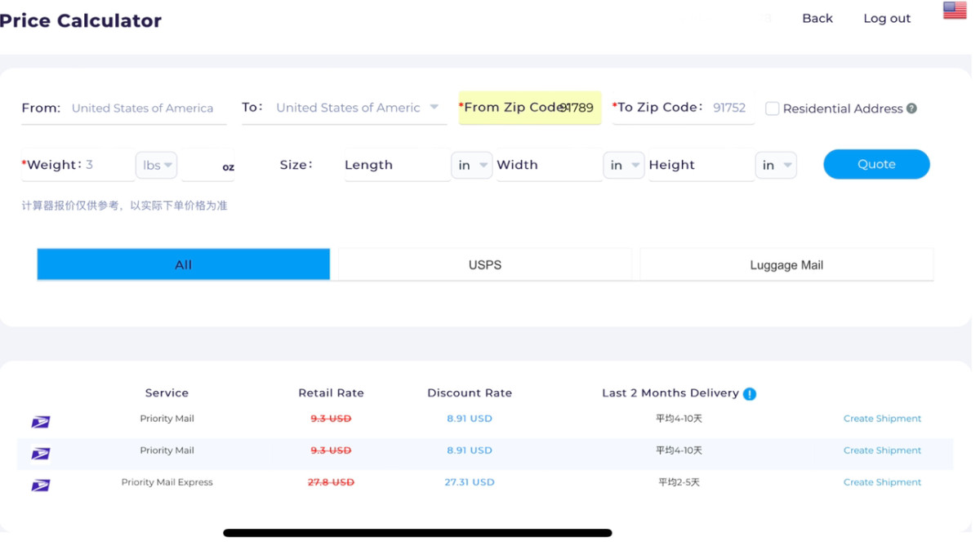Click the From Zip Code input field
The image size is (980, 550).
click(576, 108)
